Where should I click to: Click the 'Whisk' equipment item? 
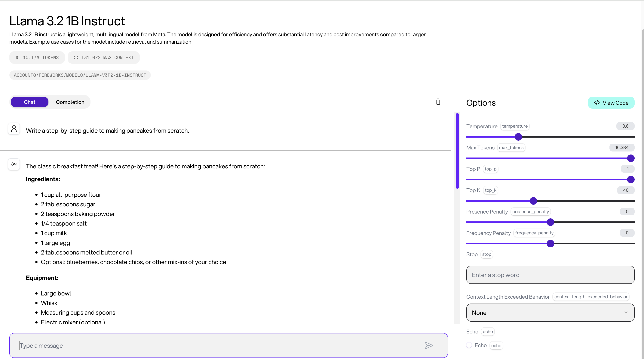(49, 303)
